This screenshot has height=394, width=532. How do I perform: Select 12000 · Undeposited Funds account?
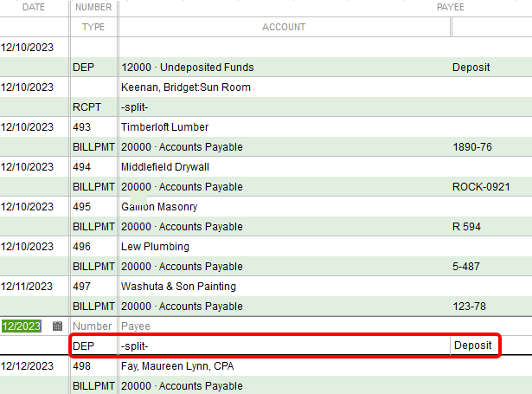pyautogui.click(x=188, y=68)
